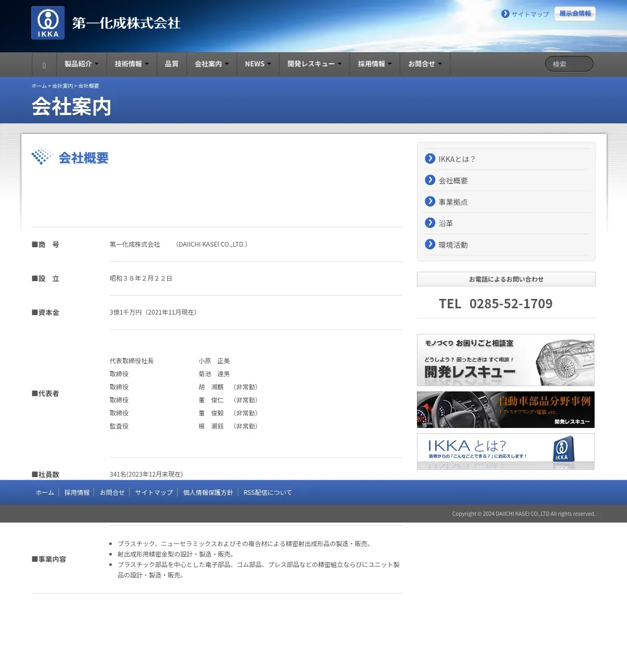The height and width of the screenshot is (672, 627).
Task: Click the 展示会情報 button
Action: pyautogui.click(x=575, y=14)
